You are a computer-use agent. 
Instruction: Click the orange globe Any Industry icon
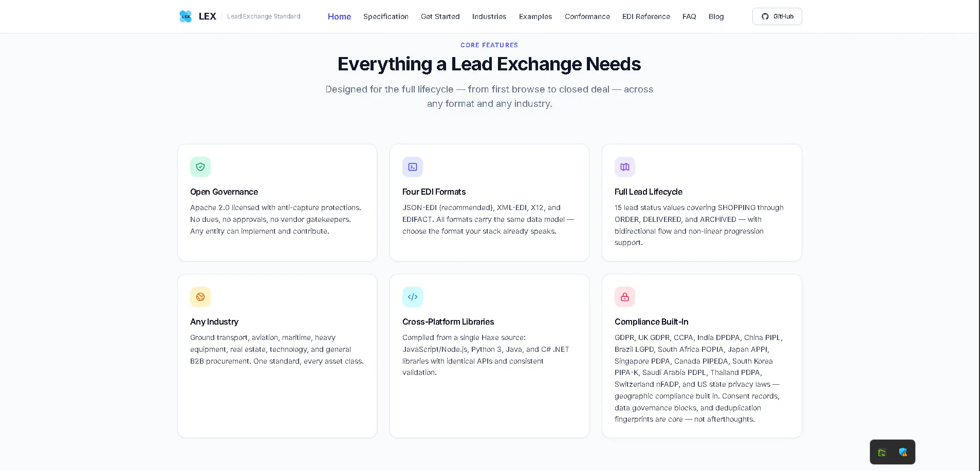[200, 297]
